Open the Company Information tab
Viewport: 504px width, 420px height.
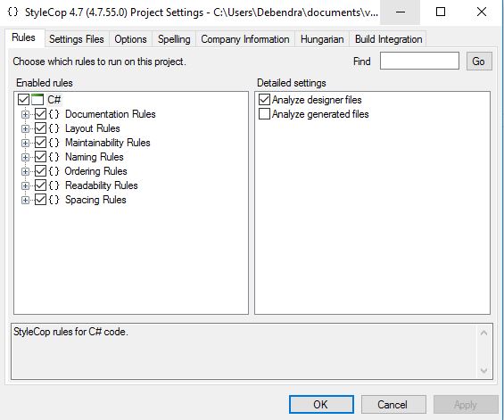[245, 39]
